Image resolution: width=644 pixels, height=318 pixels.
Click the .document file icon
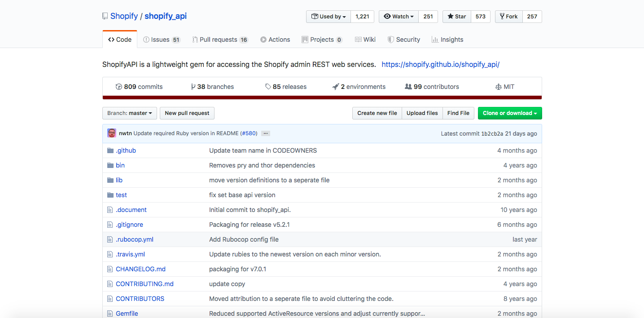point(110,210)
